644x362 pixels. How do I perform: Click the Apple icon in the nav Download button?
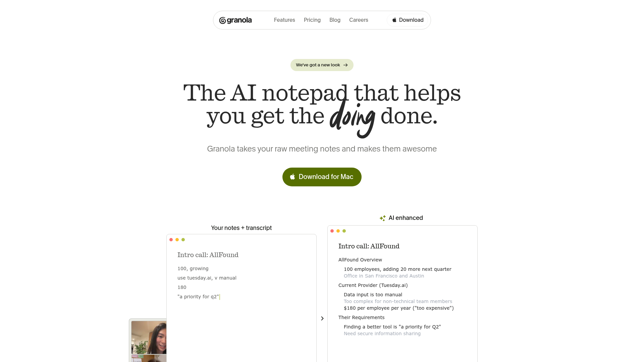[x=394, y=20]
